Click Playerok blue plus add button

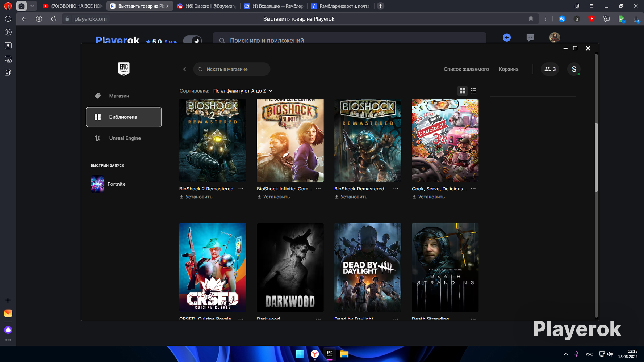(507, 38)
